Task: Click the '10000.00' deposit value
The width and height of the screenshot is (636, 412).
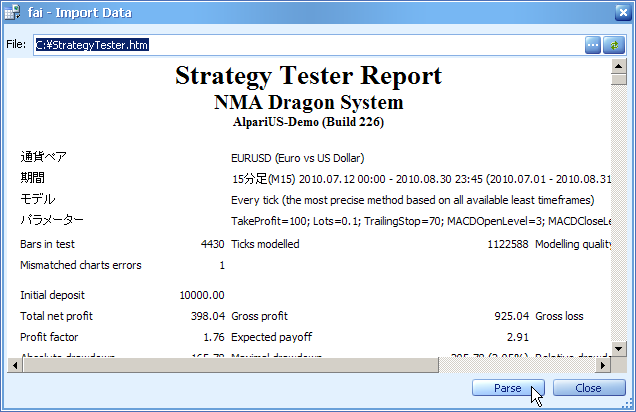Action: [202, 295]
